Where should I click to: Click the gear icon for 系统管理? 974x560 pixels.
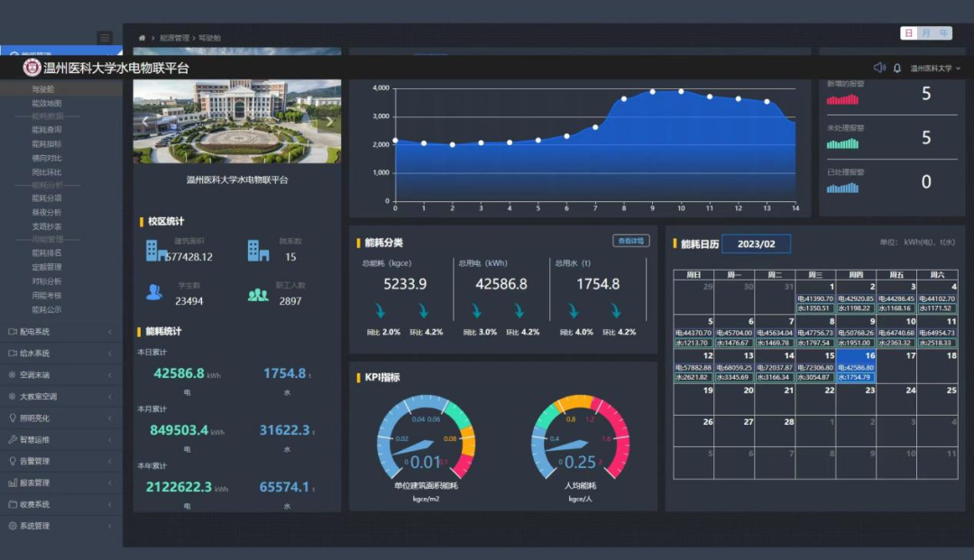pyautogui.click(x=13, y=526)
